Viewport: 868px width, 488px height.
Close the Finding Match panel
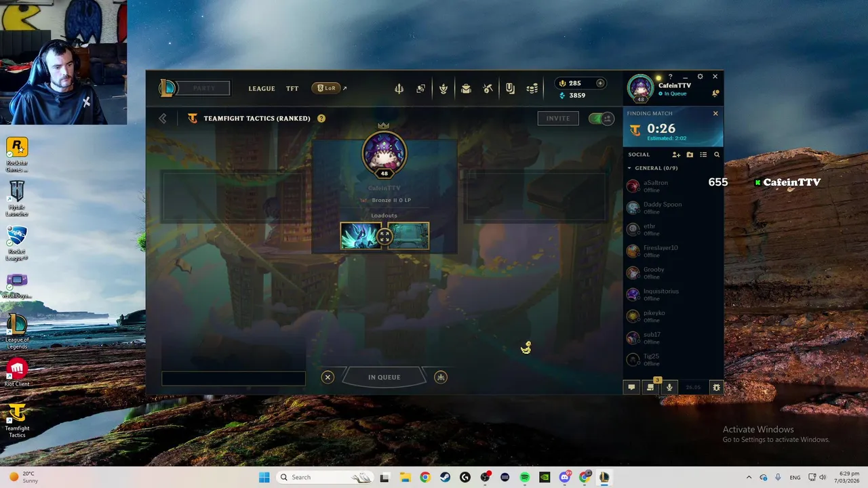[715, 113]
